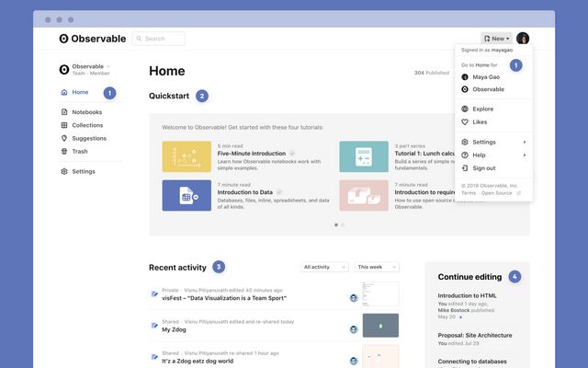This screenshot has height=368, width=588.
Task: Click the Suggestions lightbulb icon
Action: pyautogui.click(x=64, y=138)
